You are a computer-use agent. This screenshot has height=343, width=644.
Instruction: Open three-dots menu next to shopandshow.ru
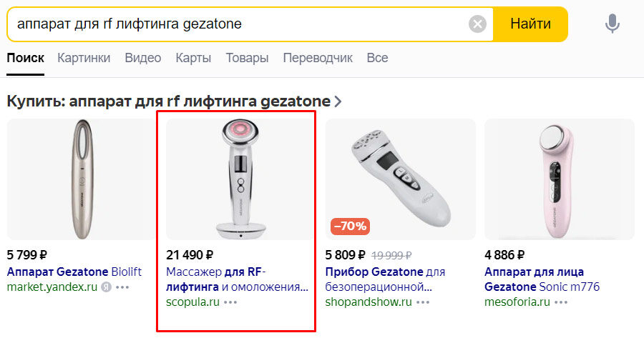[x=423, y=302]
